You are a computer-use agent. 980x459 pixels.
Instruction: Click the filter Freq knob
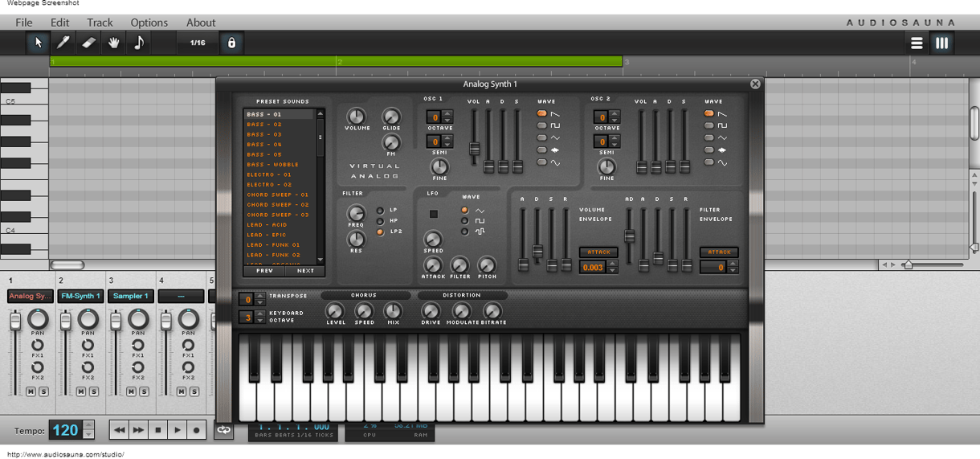(x=356, y=213)
